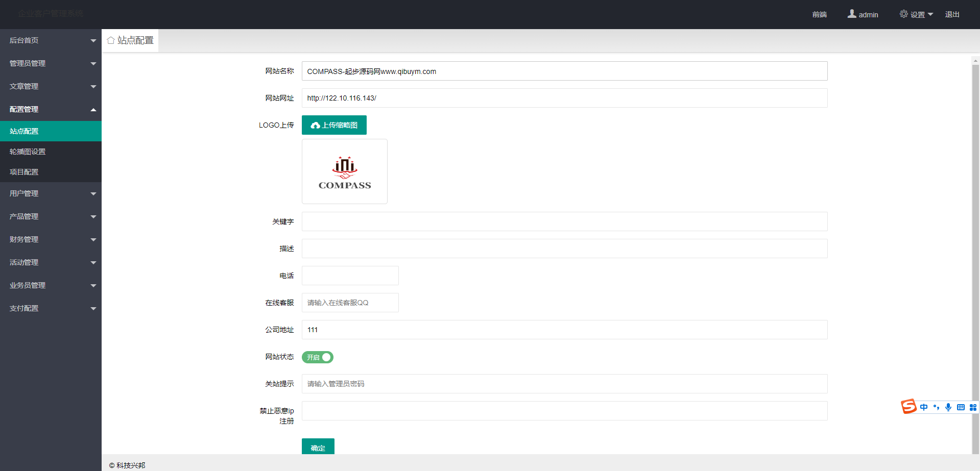
Task: Open the 支付配置 sidebar item
Action: coord(51,308)
